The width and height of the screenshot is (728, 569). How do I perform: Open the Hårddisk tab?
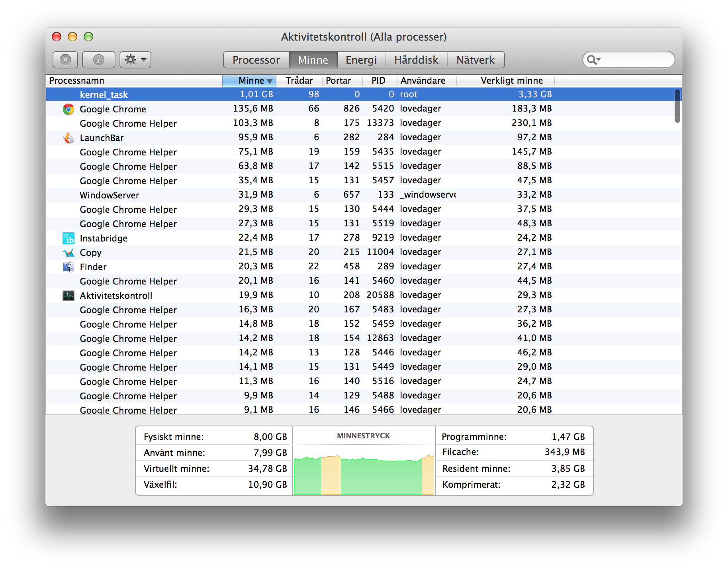tap(416, 60)
